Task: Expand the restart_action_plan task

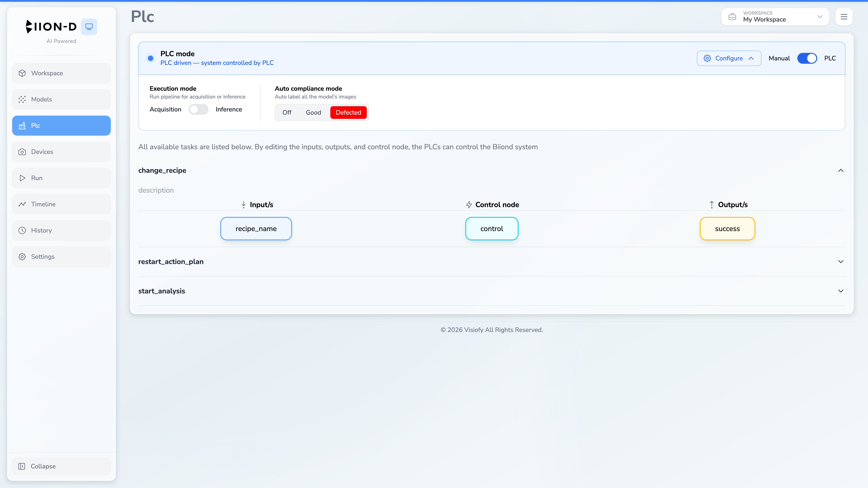Action: tap(841, 262)
